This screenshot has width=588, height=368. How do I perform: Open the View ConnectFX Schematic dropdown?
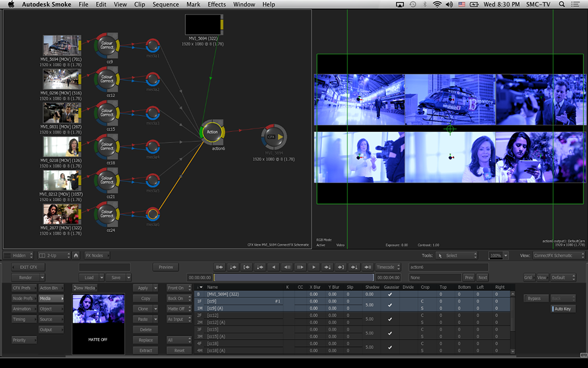pyautogui.click(x=557, y=256)
